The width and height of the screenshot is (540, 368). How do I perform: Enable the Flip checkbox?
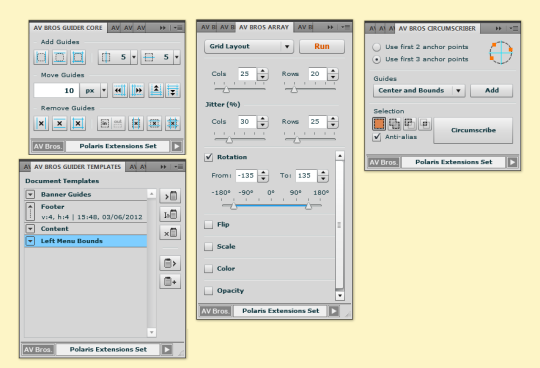coord(209,224)
